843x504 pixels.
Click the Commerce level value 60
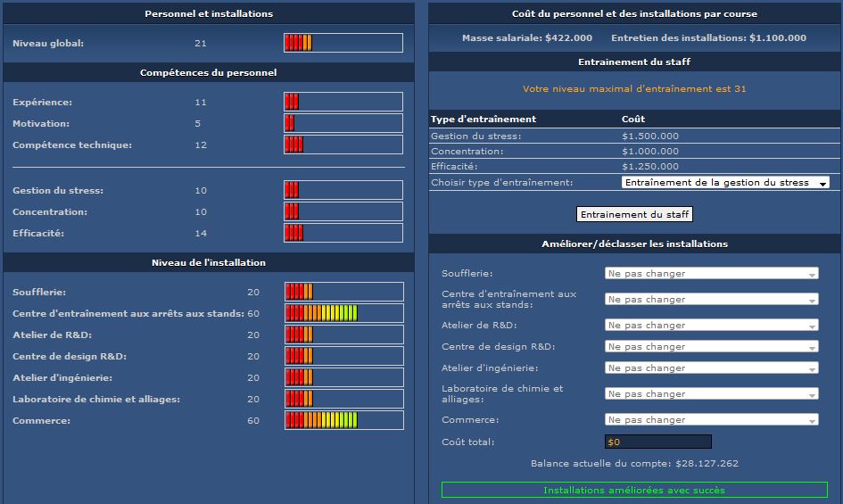pyautogui.click(x=253, y=421)
